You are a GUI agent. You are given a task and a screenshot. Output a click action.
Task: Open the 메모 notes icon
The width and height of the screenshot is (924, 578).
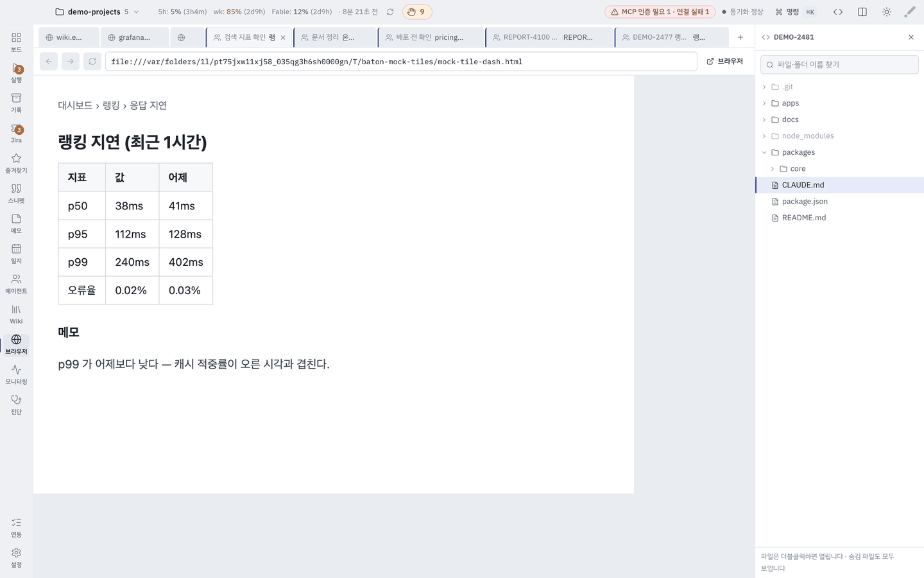point(16,223)
